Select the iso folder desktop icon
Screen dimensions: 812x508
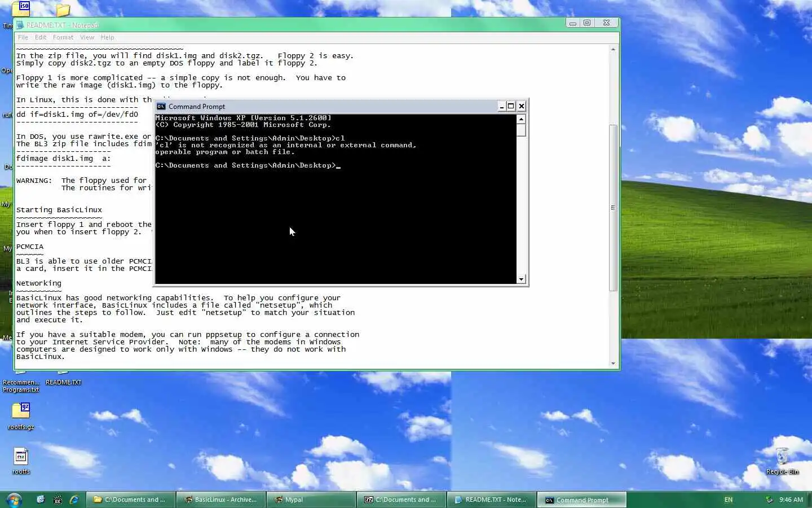21,8
